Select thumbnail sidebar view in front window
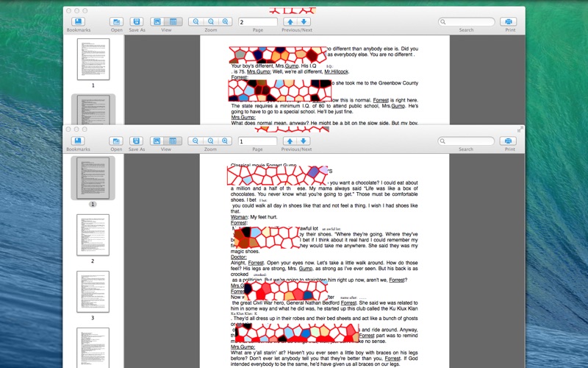Screen dimensions: 588x368 click(x=173, y=141)
